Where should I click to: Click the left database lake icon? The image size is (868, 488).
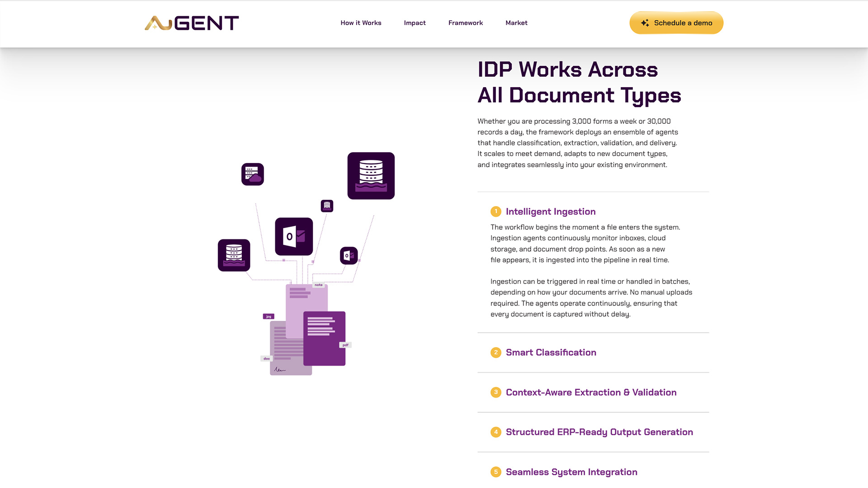point(234,255)
